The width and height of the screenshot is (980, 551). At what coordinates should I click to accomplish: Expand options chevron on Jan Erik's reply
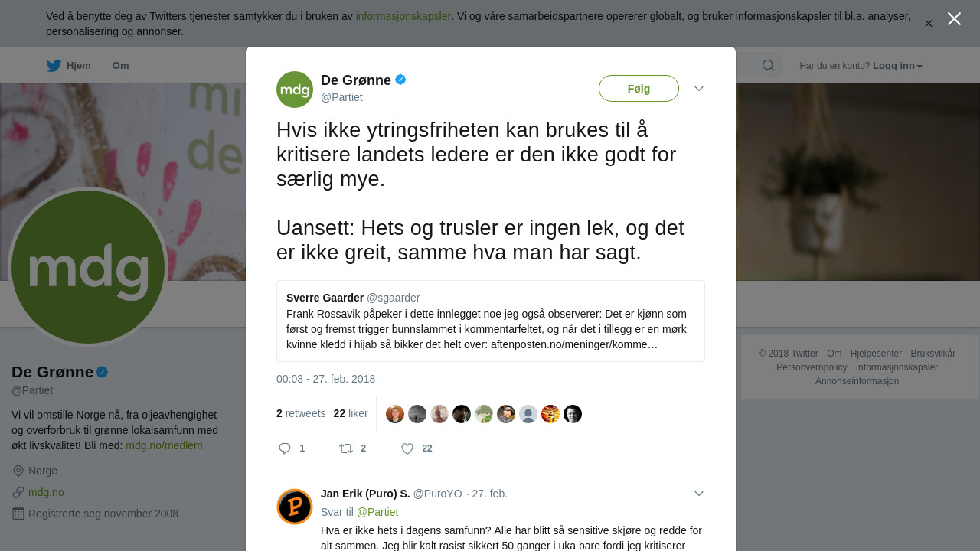pyautogui.click(x=699, y=494)
